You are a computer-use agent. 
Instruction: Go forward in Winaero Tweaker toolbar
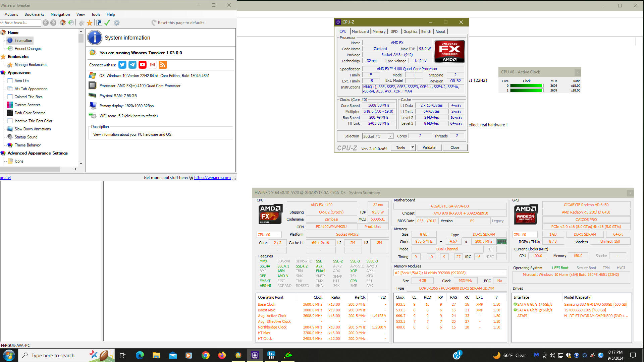point(53,23)
